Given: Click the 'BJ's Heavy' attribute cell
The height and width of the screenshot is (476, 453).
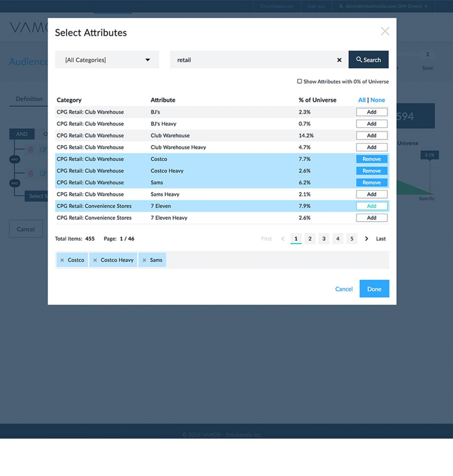Looking at the screenshot, I should coord(164,124).
